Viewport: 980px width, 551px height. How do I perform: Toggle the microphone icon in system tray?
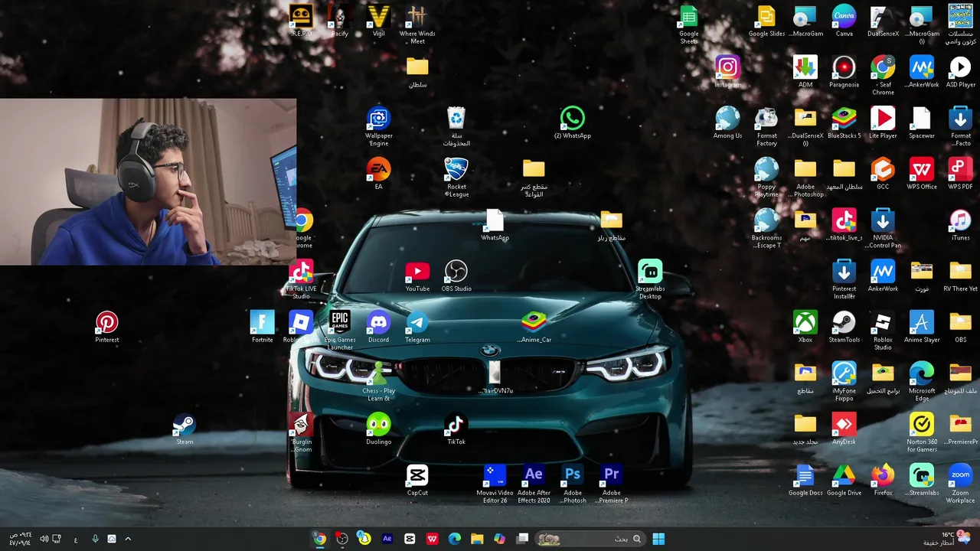95,539
